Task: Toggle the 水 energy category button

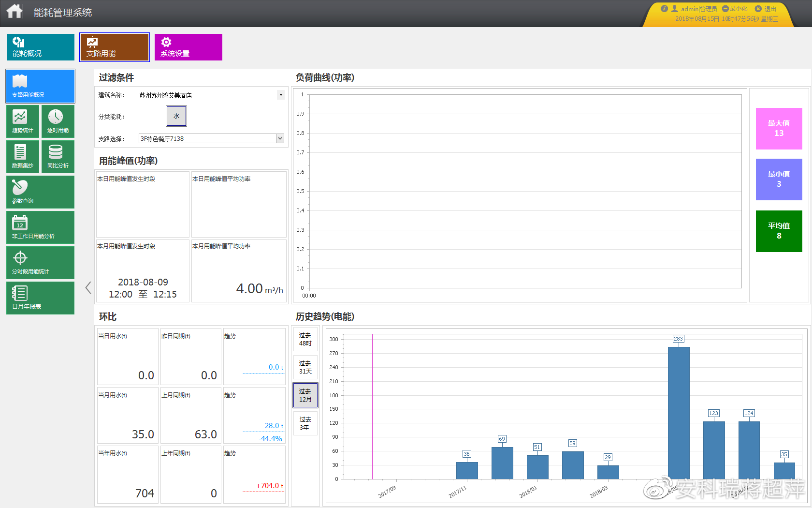Action: click(x=176, y=116)
